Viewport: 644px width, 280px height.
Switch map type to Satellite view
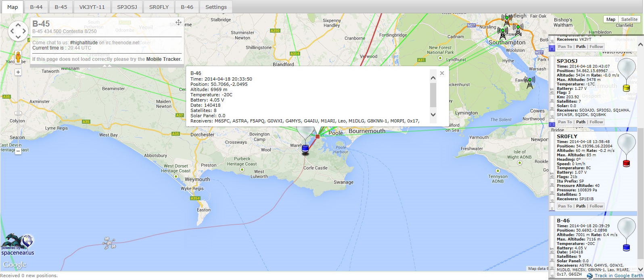[629, 19]
